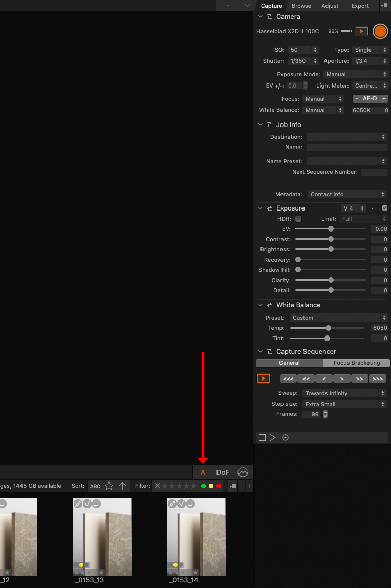Click the Capture Sequencer detach window icon
The image size is (391, 588).
pos(269,352)
